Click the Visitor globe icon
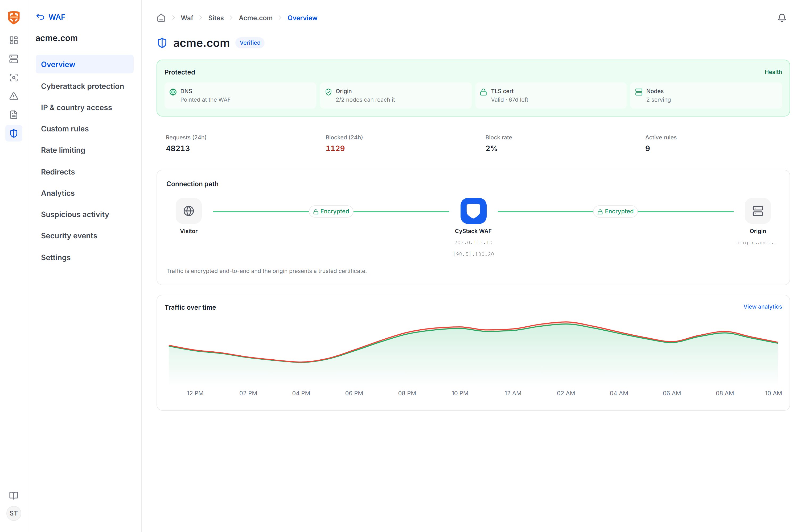This screenshot has width=805, height=532. 189,211
